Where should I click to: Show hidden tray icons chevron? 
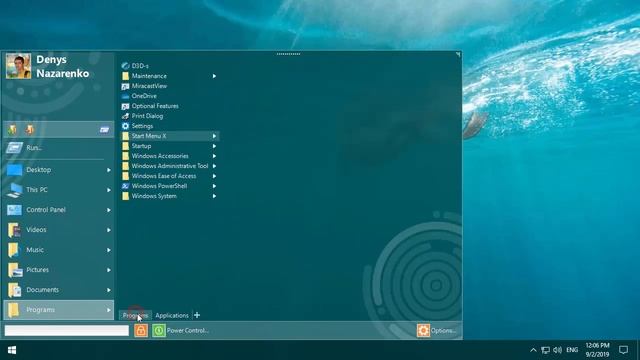(x=533, y=350)
